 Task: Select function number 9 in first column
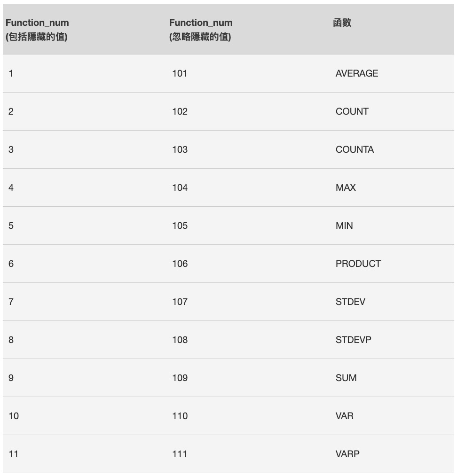[11, 378]
